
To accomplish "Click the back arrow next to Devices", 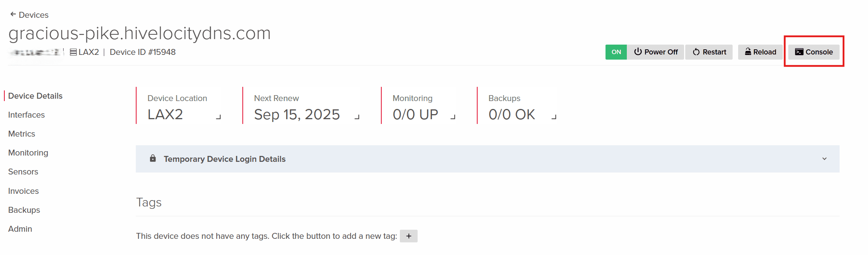I will (x=13, y=15).
